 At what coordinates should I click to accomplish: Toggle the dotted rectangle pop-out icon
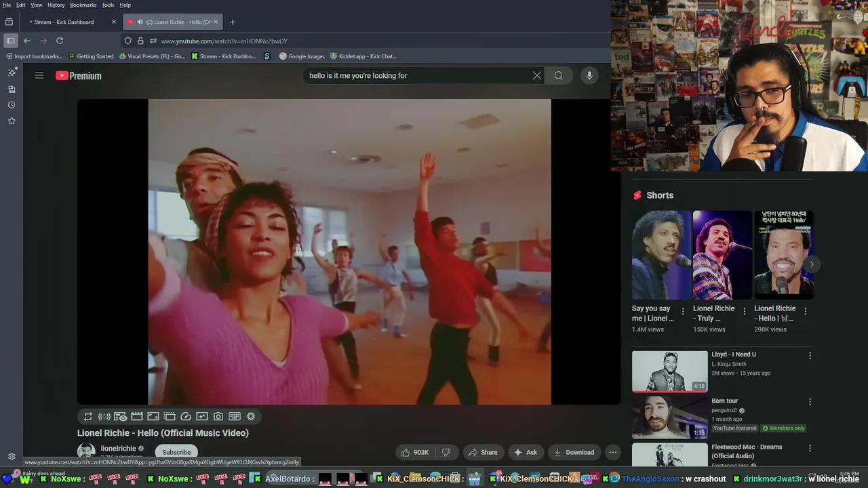170,416
